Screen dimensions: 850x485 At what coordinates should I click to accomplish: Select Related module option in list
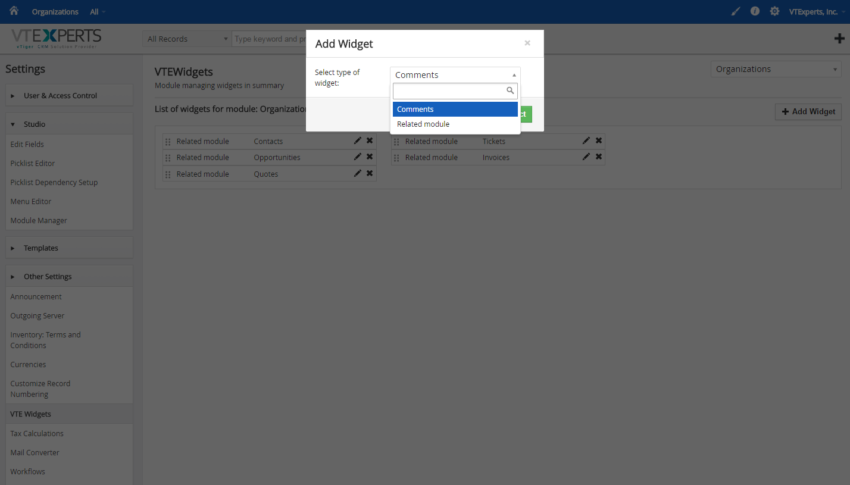tap(455, 124)
